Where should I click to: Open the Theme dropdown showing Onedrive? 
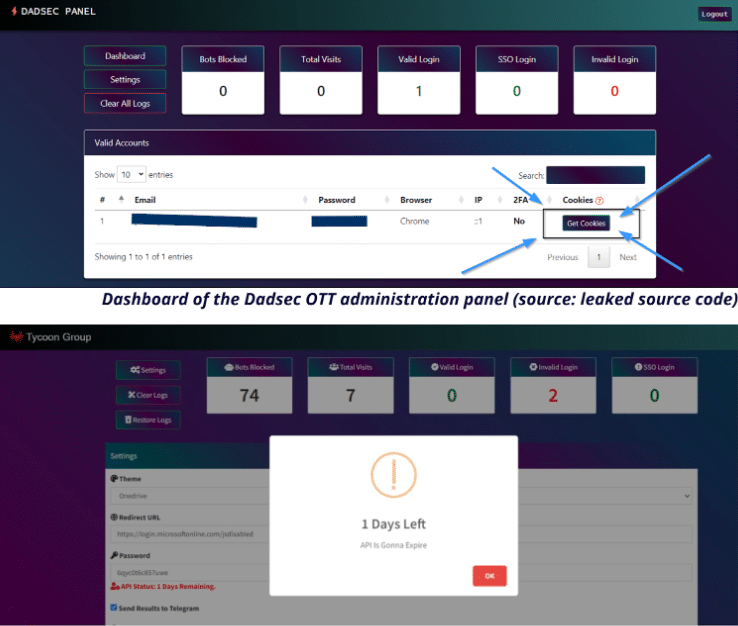pos(401,496)
